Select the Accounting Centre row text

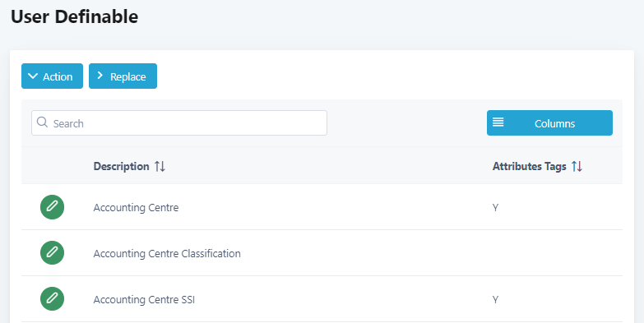[136, 208]
